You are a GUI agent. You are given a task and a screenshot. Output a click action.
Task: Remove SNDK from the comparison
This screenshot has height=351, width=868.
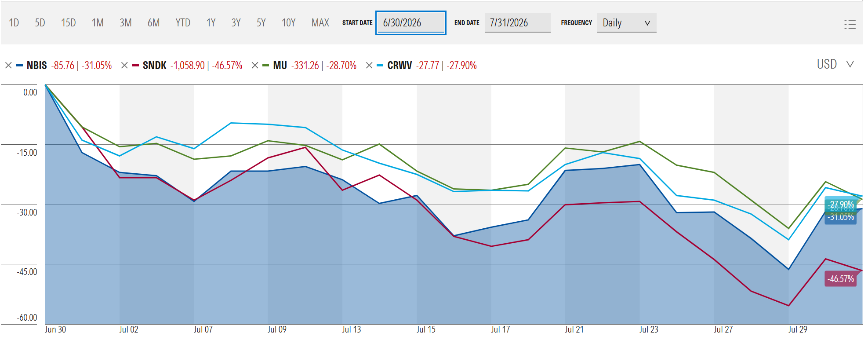coord(124,66)
